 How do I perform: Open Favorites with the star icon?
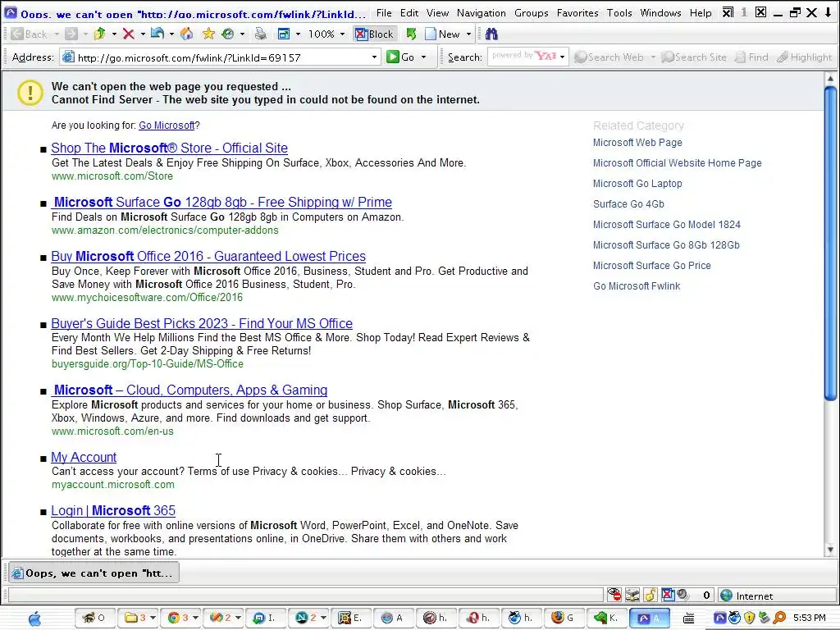click(x=209, y=34)
